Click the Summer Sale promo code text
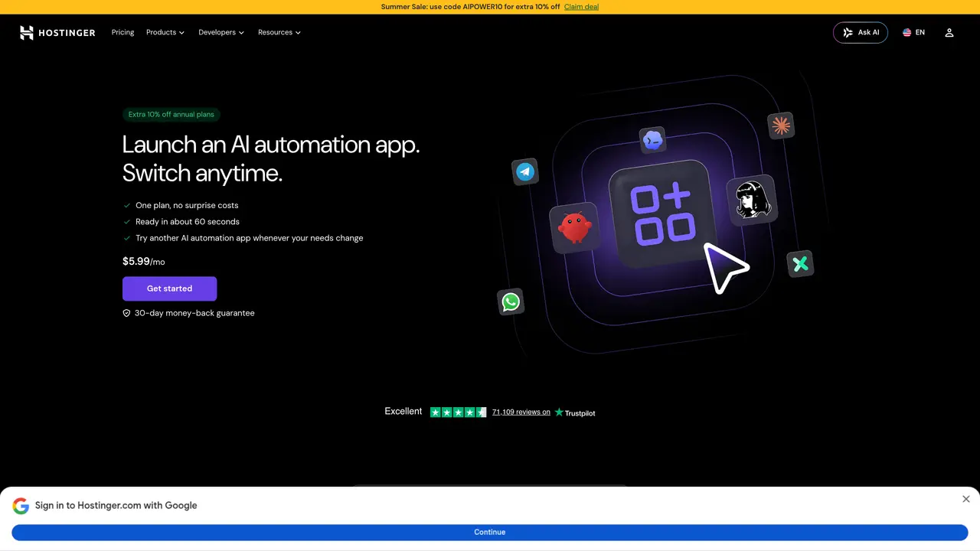980x551 pixels. (470, 7)
